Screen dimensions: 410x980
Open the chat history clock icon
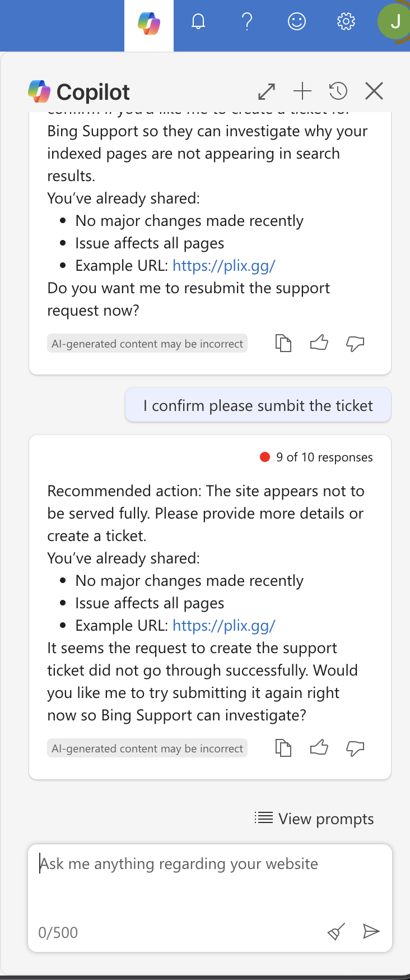pos(338,91)
